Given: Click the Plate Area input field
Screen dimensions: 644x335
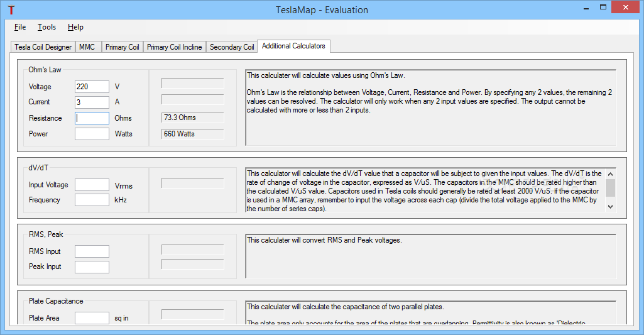Looking at the screenshot, I should 92,318.
